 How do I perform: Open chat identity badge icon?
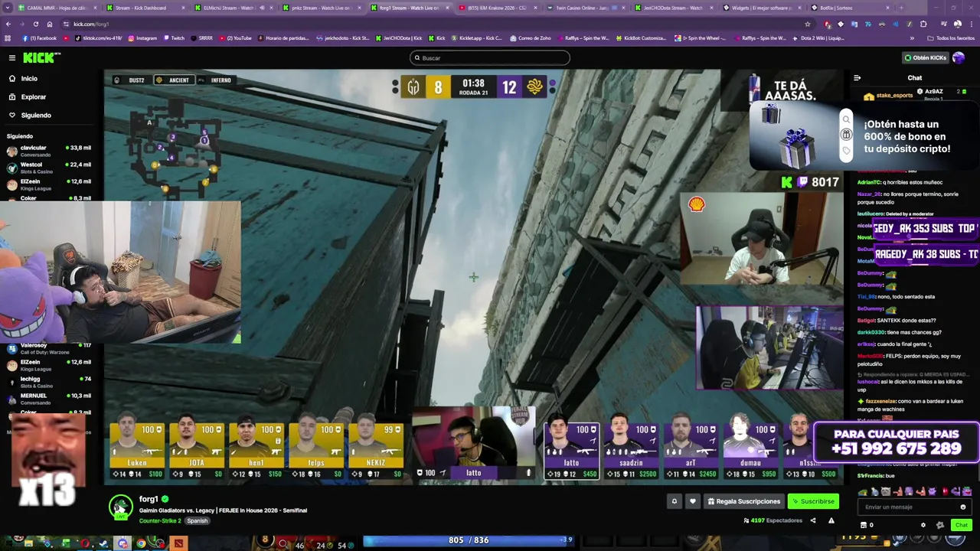[x=940, y=525]
